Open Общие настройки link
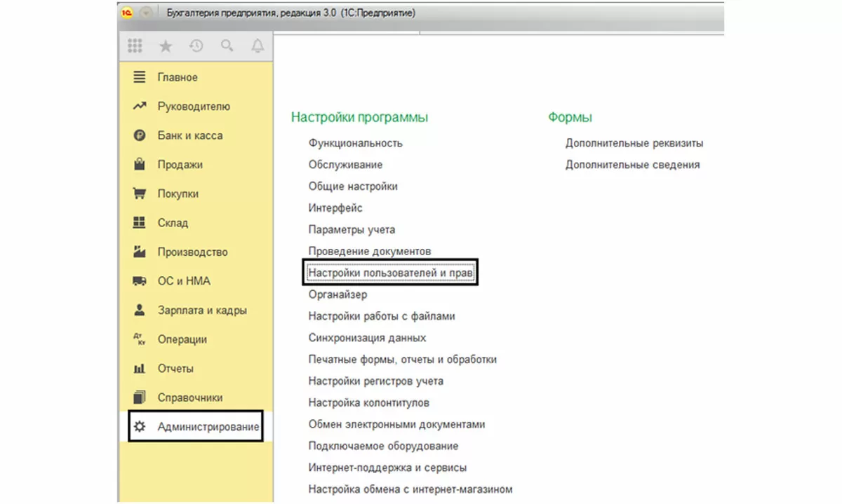Screen dimensions: 842x504 tap(353, 186)
